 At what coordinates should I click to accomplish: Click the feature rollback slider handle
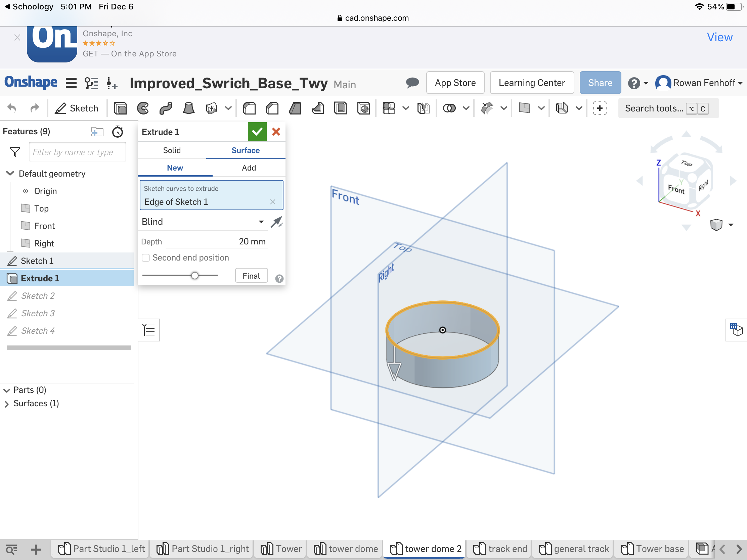(x=194, y=275)
